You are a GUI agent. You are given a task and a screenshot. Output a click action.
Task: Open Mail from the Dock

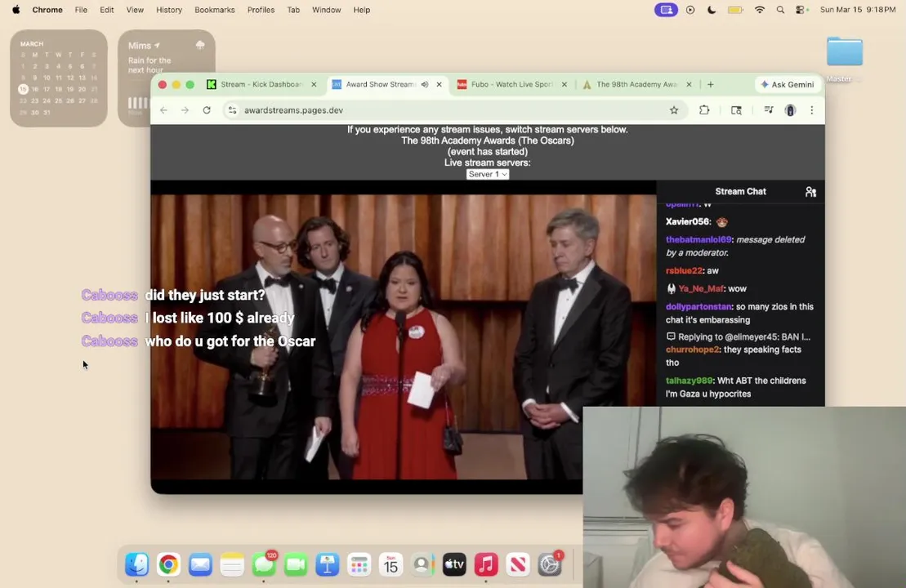click(200, 564)
